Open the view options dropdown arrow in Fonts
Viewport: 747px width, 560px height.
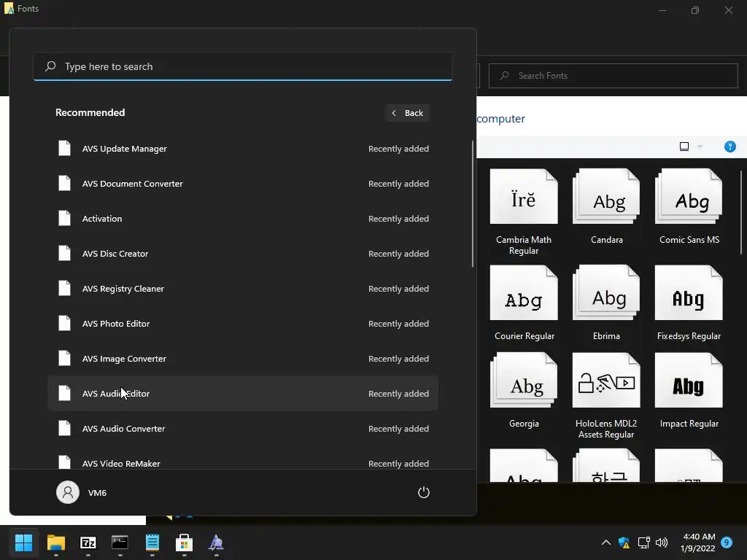pyautogui.click(x=700, y=147)
